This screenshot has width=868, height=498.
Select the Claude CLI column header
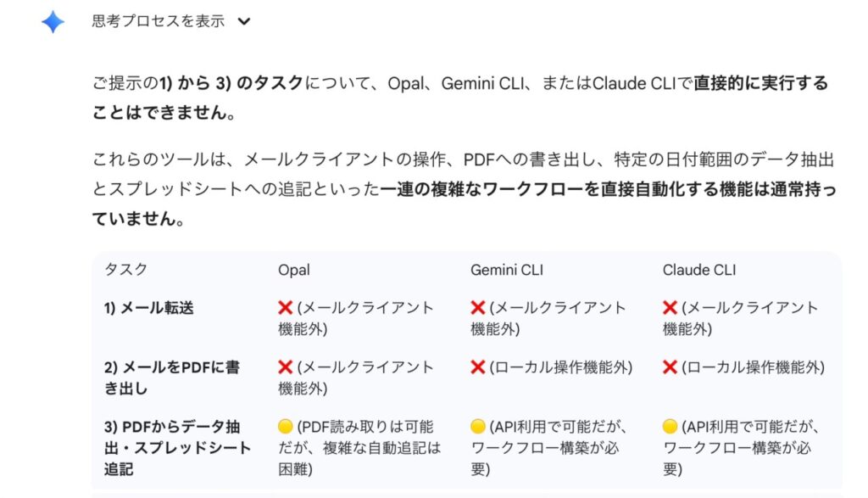pos(699,270)
